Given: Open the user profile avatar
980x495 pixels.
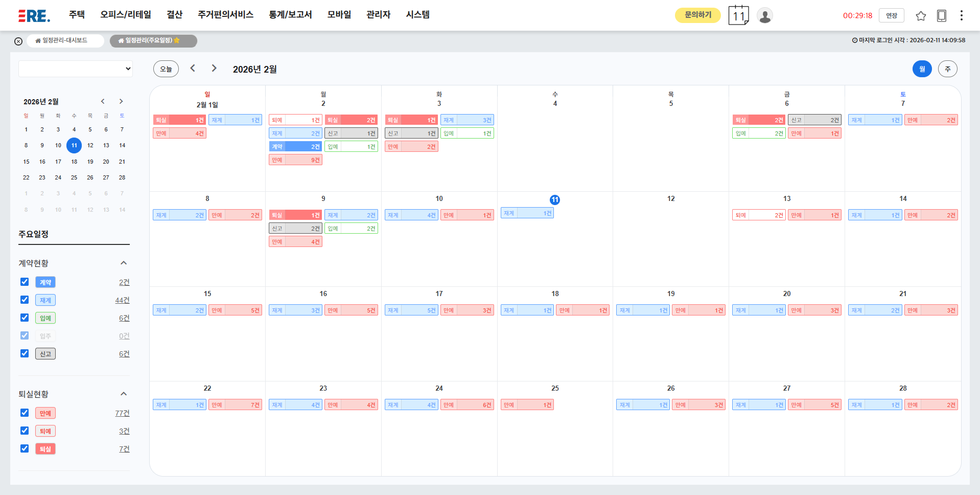Looking at the screenshot, I should point(764,16).
